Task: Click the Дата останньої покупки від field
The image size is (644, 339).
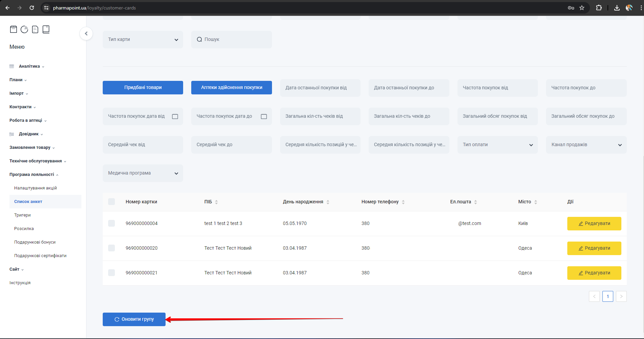Action: point(320,88)
